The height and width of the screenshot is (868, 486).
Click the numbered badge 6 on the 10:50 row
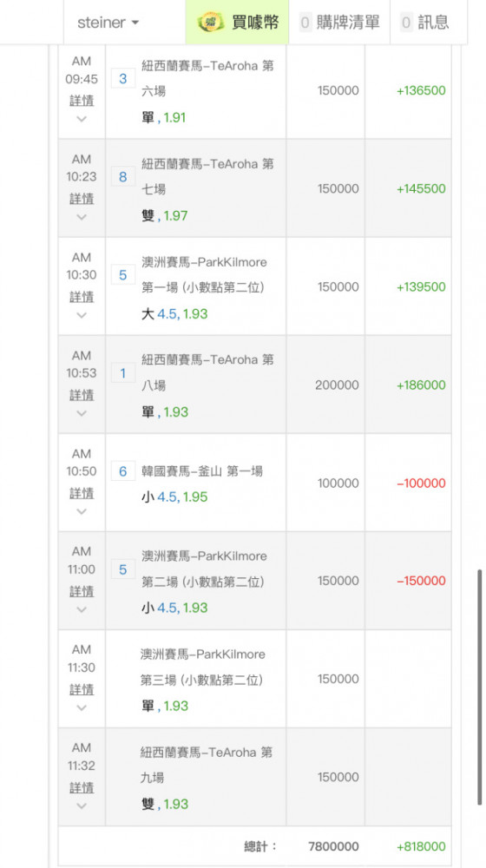point(123,471)
